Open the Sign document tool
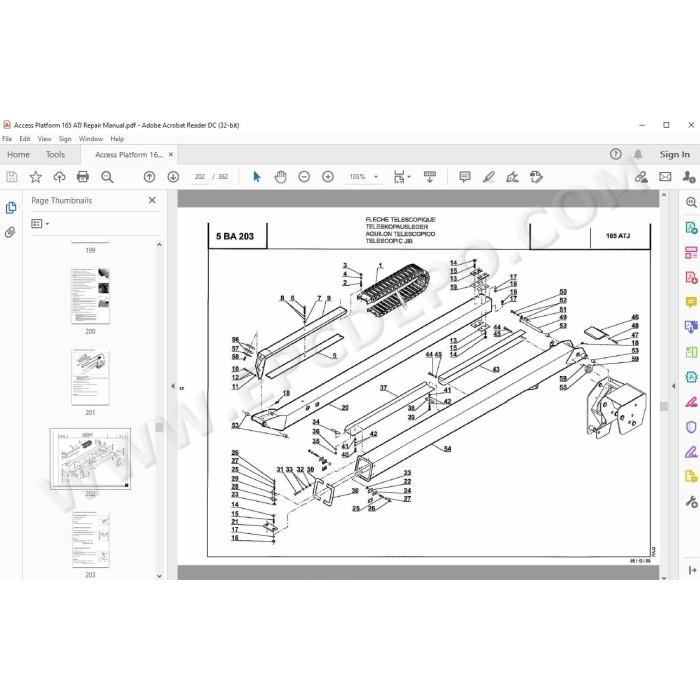The image size is (700, 700). pyautogui.click(x=512, y=177)
